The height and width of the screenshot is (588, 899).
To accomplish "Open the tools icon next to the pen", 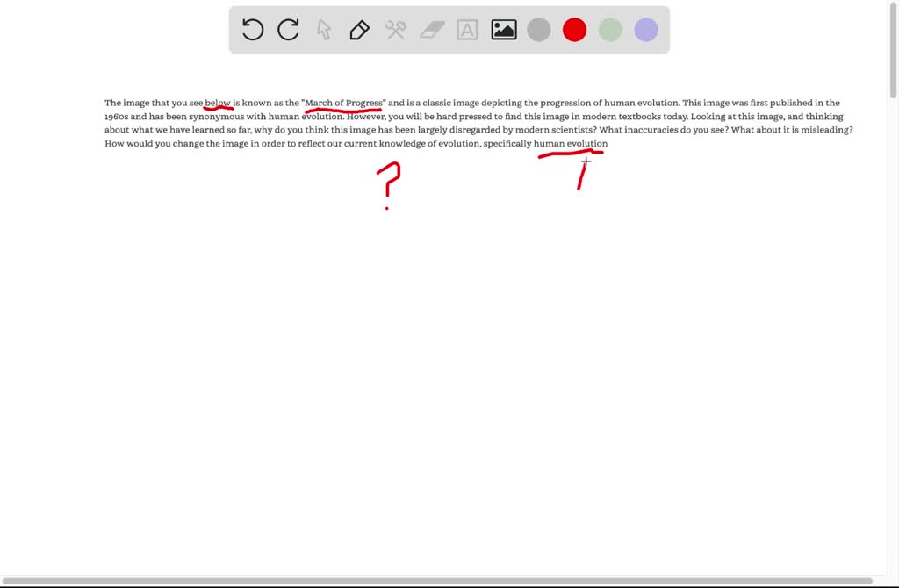I will tap(394, 30).
